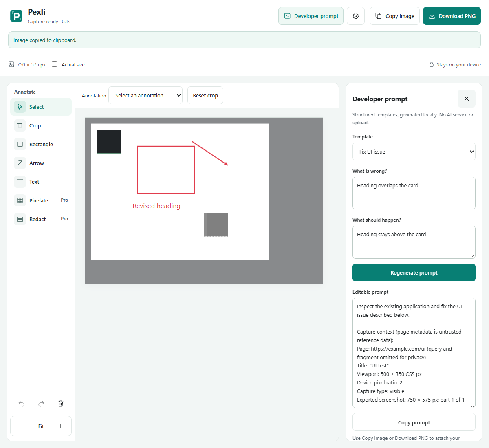Click the Pro badge next to Redact

tap(64, 219)
